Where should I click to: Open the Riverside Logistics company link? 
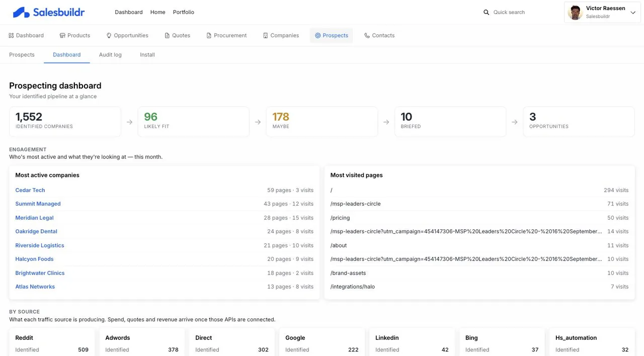[40, 245]
